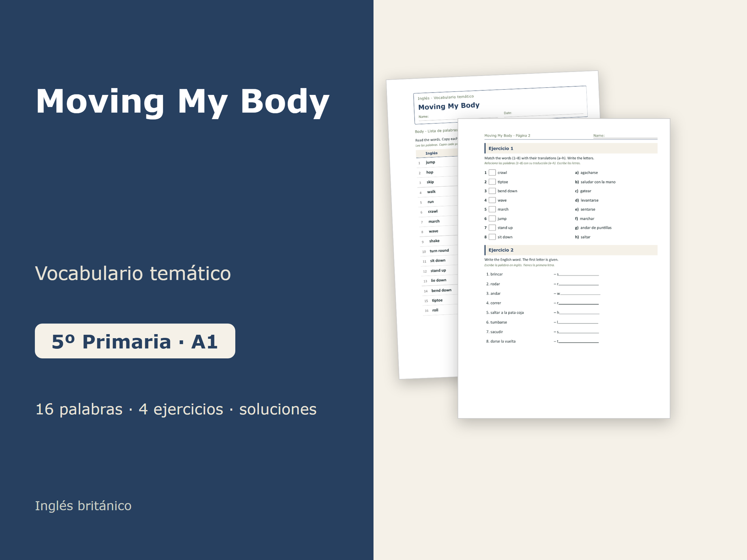Image resolution: width=747 pixels, height=560 pixels.
Task: Check the box beside march
Action: tap(492, 209)
